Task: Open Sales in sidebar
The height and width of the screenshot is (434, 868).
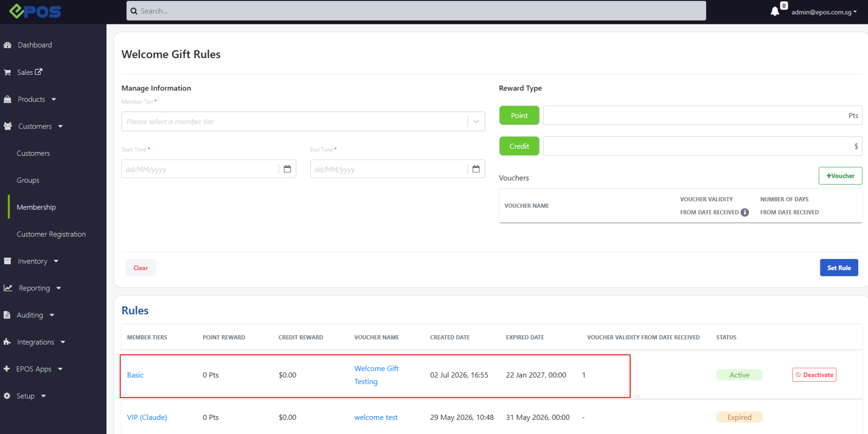Action: click(25, 72)
